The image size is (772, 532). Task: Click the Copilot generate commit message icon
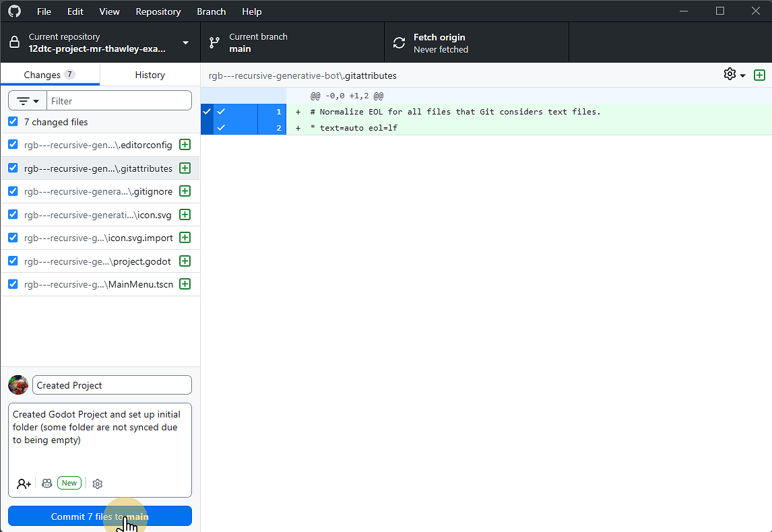pos(47,484)
